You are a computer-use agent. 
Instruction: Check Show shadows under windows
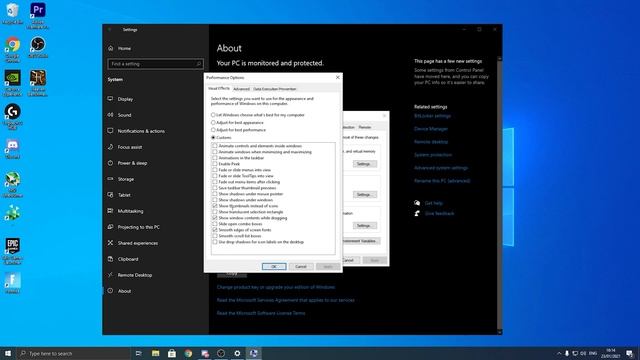point(215,200)
